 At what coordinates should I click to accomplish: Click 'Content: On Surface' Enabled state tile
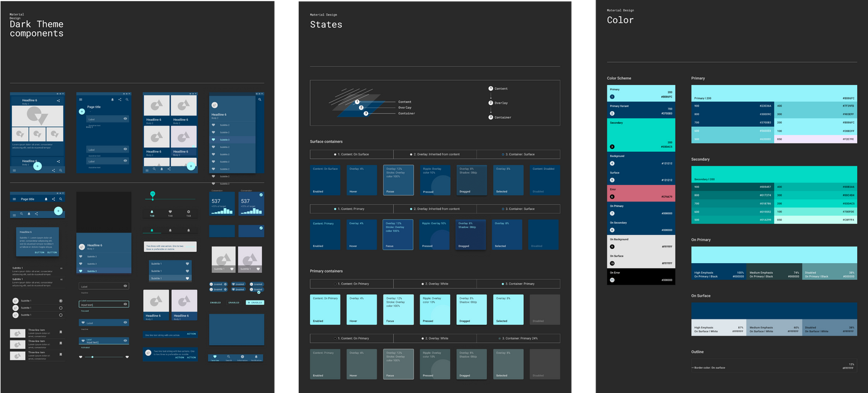point(325,180)
